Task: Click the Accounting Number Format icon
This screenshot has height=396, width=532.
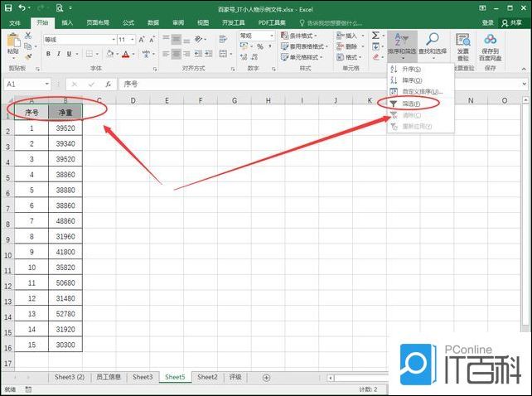Action: (x=244, y=46)
